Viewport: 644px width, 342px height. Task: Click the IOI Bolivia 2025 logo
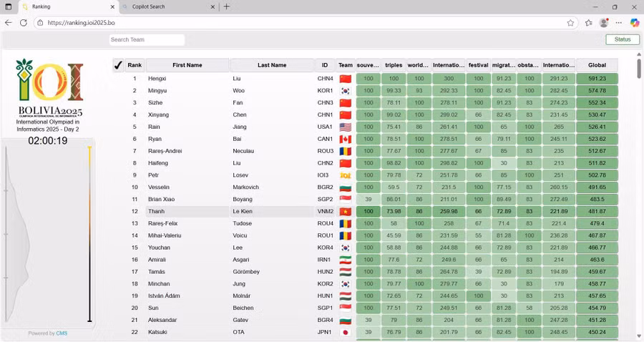tap(49, 87)
